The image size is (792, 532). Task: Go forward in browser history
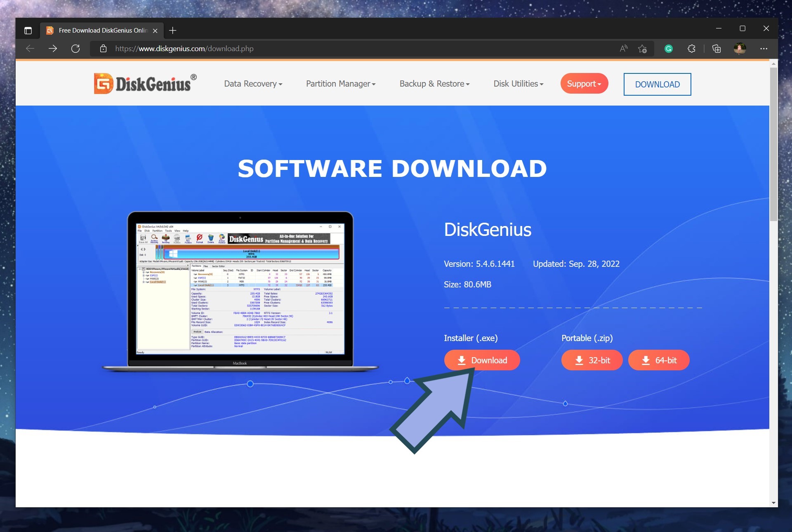53,49
